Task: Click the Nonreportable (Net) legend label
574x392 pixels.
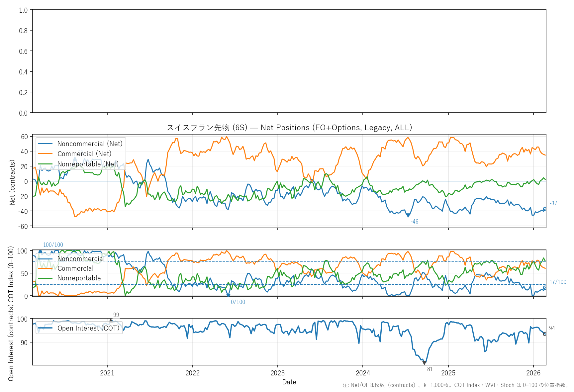Action: pos(88,164)
